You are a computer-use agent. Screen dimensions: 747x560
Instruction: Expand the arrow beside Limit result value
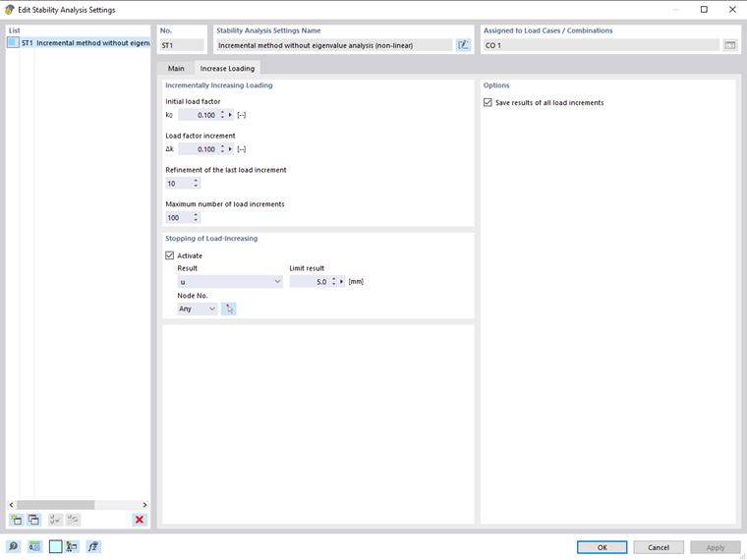(342, 282)
